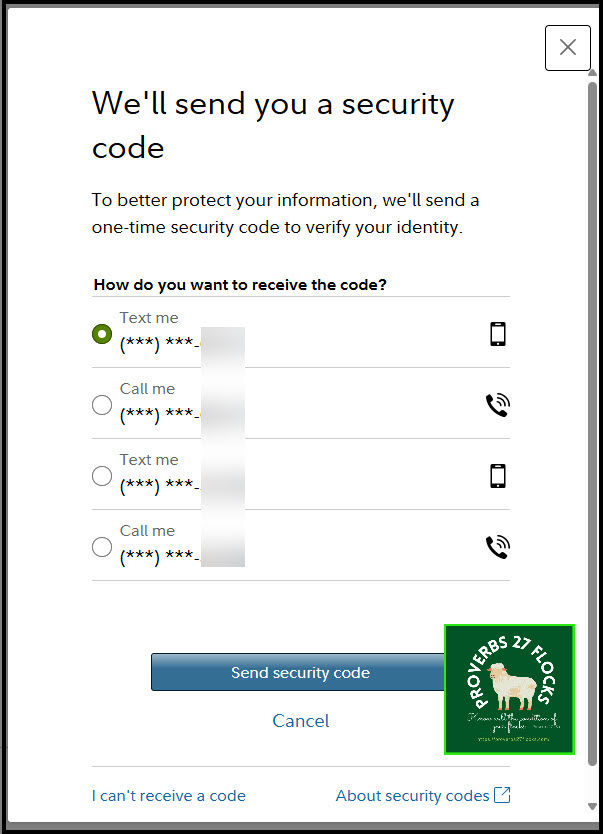Click the first Text me label
603x834 pixels.
pos(149,318)
